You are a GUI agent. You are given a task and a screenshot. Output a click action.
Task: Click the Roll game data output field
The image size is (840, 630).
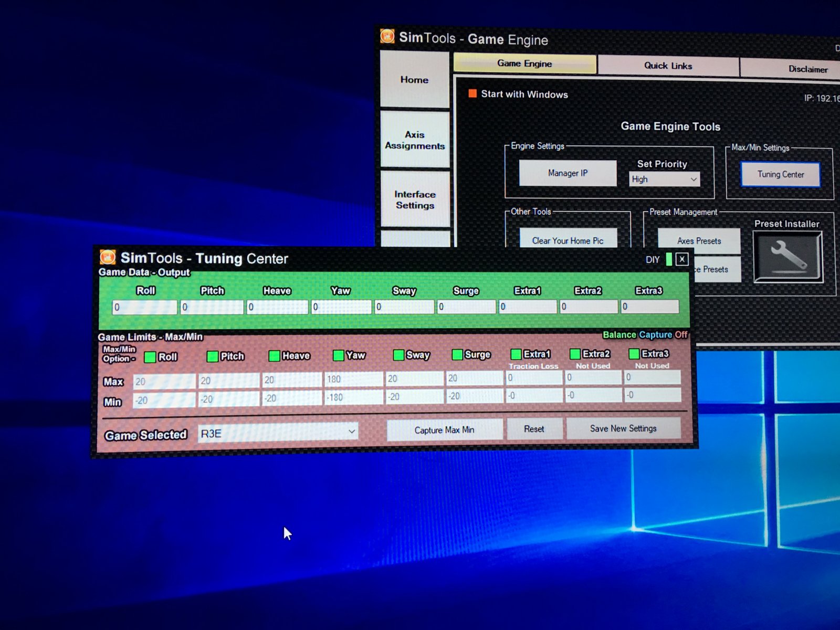[144, 307]
